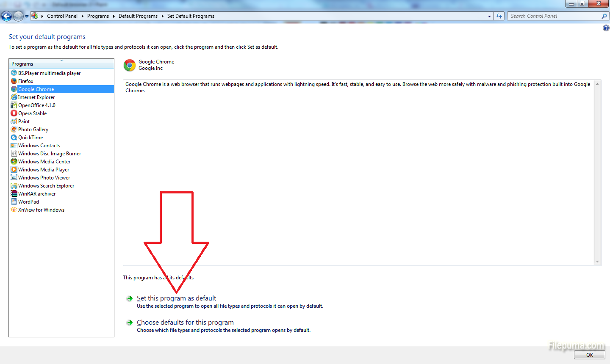Click the Photo Gallery icon
This screenshot has width=610, height=364.
point(14,130)
